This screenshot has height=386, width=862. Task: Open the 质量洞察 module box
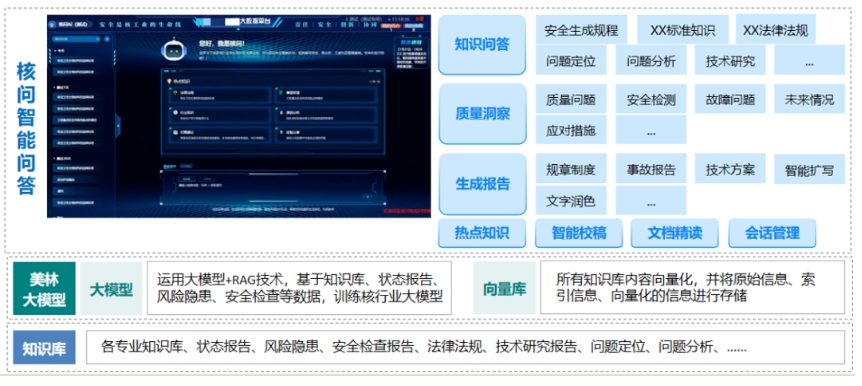tap(482, 114)
